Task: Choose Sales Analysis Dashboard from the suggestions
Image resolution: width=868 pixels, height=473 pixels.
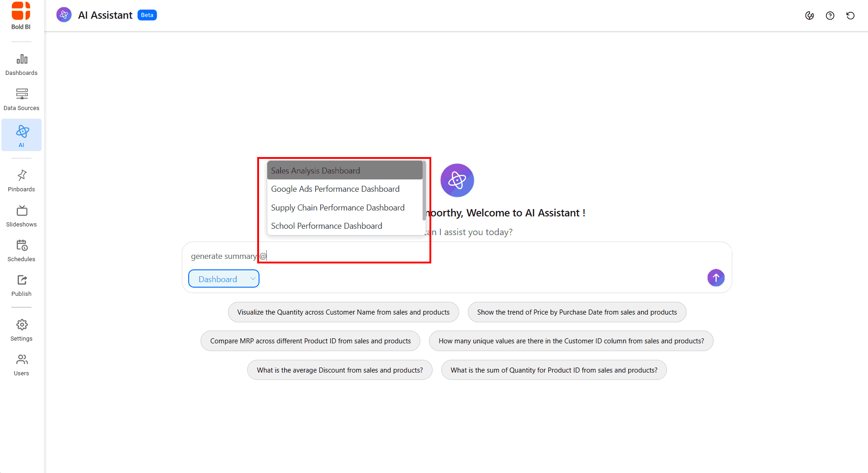Action: click(345, 170)
